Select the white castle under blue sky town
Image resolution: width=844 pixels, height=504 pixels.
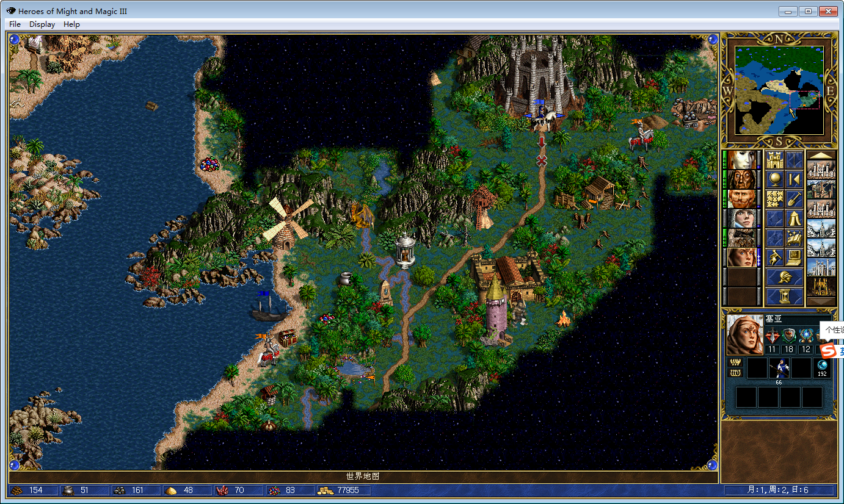(x=821, y=267)
